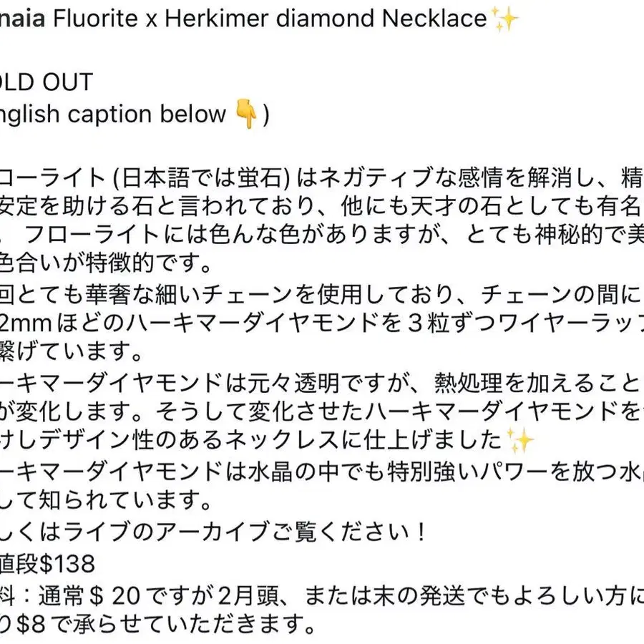Click the line about 華奢な細いチェーン
This screenshot has height=644, width=644.
(x=322, y=295)
